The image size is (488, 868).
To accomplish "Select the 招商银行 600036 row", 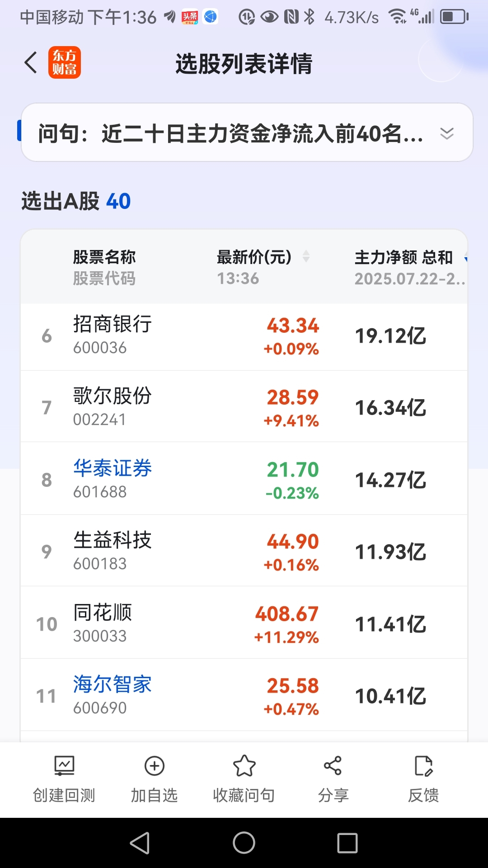I will click(x=244, y=337).
